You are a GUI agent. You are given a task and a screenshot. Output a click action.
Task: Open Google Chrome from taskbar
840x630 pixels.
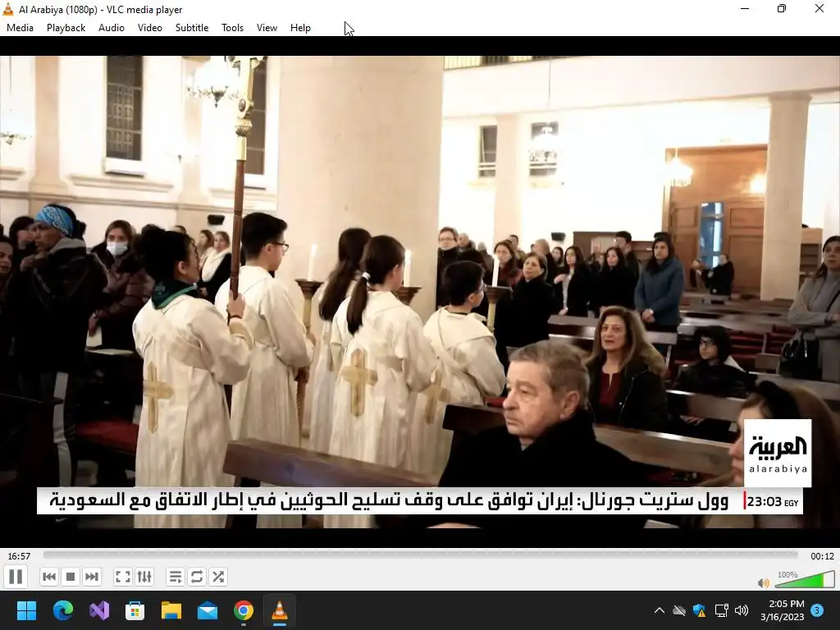click(244, 610)
